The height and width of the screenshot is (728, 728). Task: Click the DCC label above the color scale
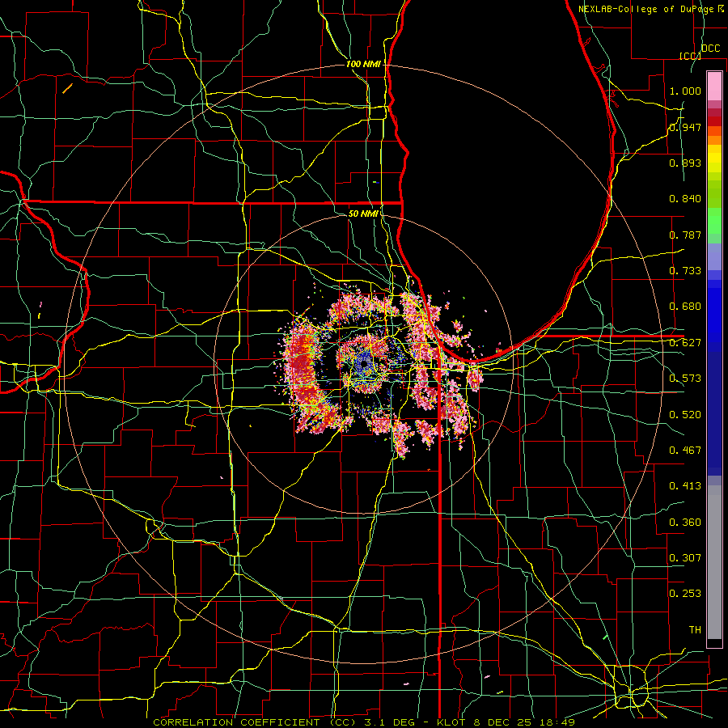[711, 49]
